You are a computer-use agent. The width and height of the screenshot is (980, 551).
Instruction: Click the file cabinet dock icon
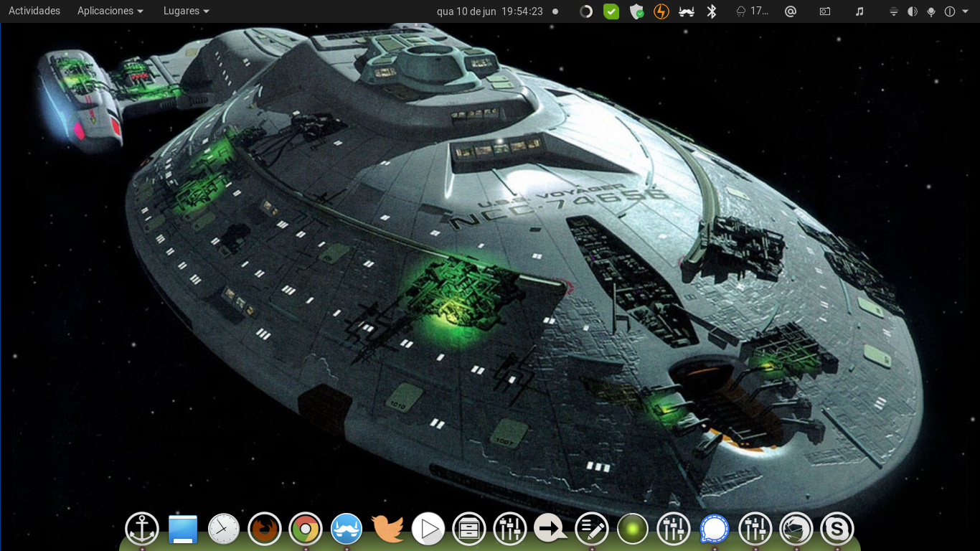(469, 529)
